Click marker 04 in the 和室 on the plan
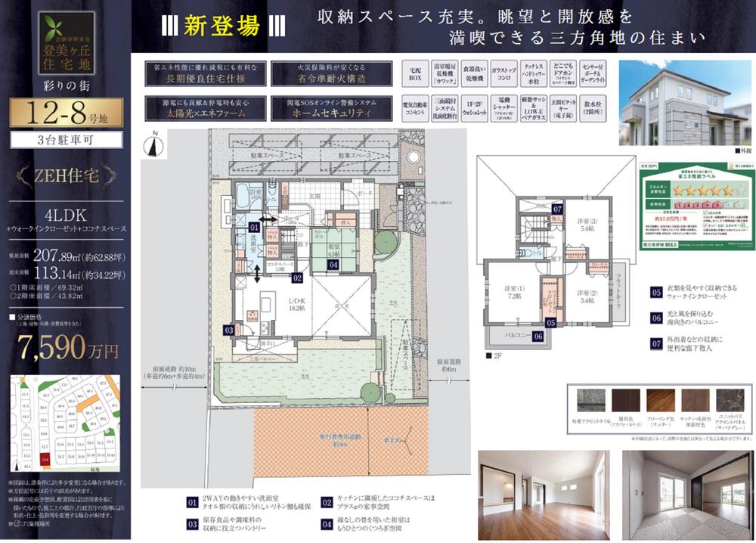This screenshot has width=756, height=543. click(x=333, y=264)
